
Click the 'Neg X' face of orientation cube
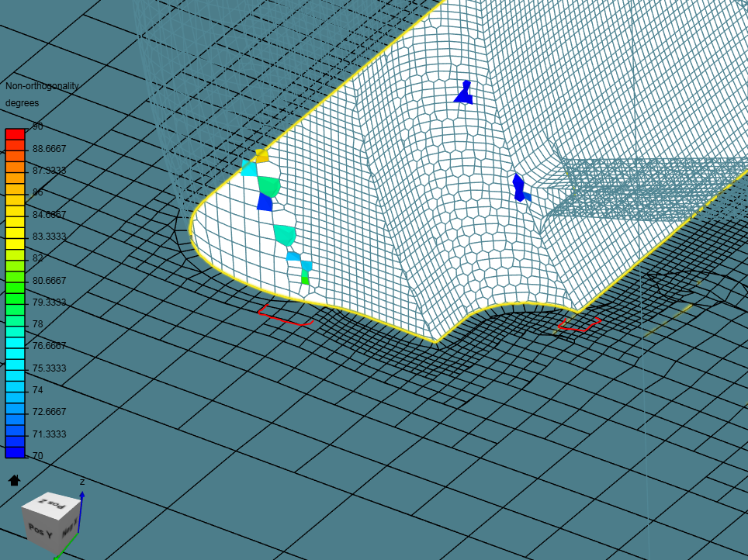(x=69, y=528)
